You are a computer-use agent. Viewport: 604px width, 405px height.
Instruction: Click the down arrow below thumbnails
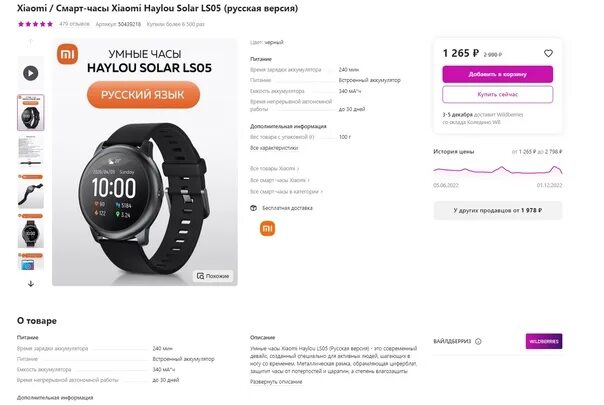[31, 284]
